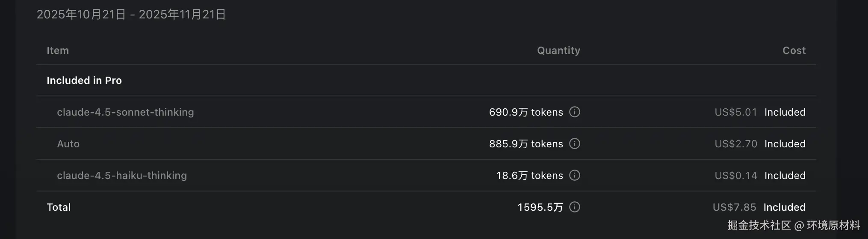
Task: Click the Auto model row label
Action: point(68,144)
